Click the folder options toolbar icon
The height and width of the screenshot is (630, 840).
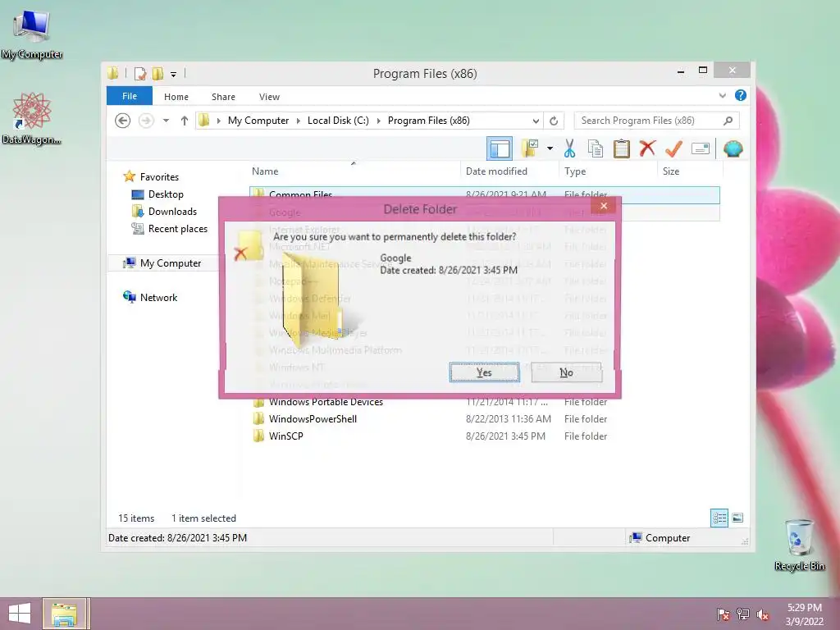[x=529, y=148]
